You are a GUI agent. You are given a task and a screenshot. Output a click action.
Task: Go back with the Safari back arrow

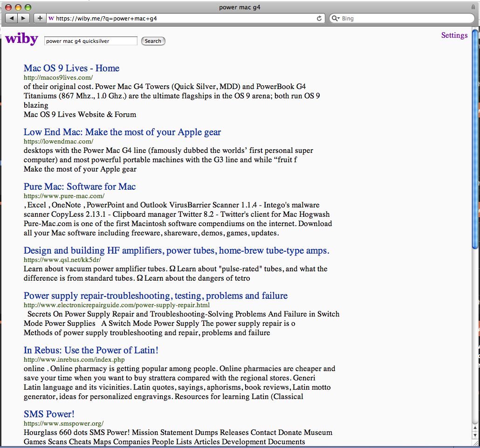(11, 18)
